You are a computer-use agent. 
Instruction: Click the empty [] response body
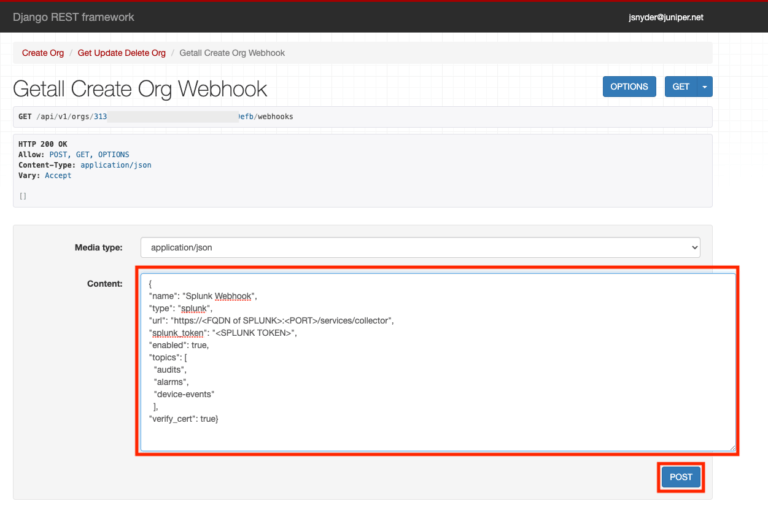[x=23, y=196]
